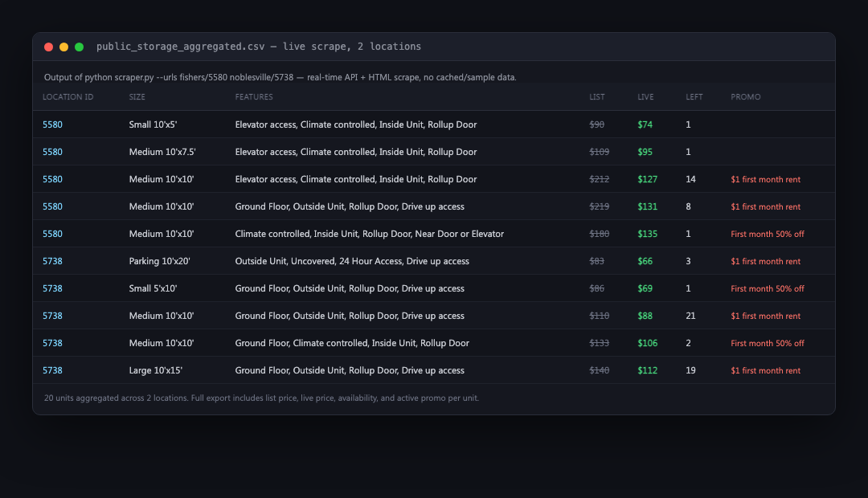Click the struck-through list price $110
Viewport: 868px width, 498px height.
tap(599, 316)
